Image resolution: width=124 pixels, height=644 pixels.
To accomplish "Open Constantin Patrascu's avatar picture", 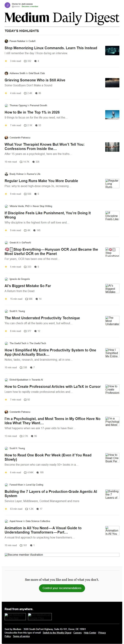I will point(7,138).
